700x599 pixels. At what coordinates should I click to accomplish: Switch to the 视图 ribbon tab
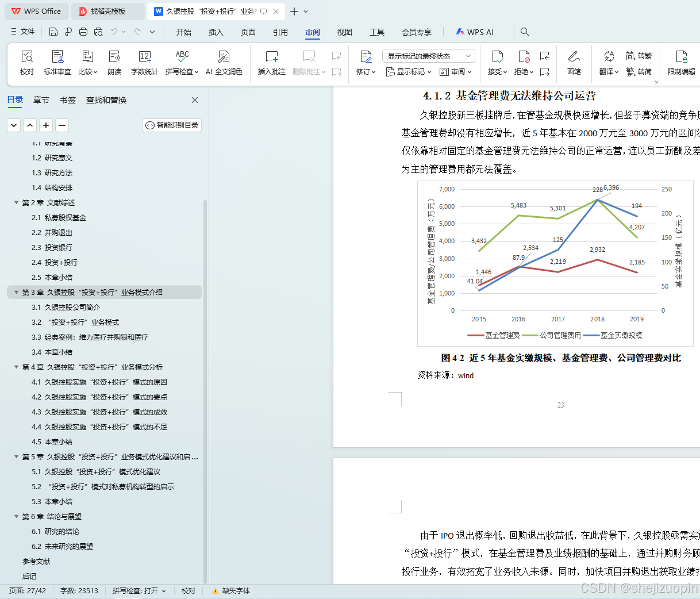tap(345, 32)
